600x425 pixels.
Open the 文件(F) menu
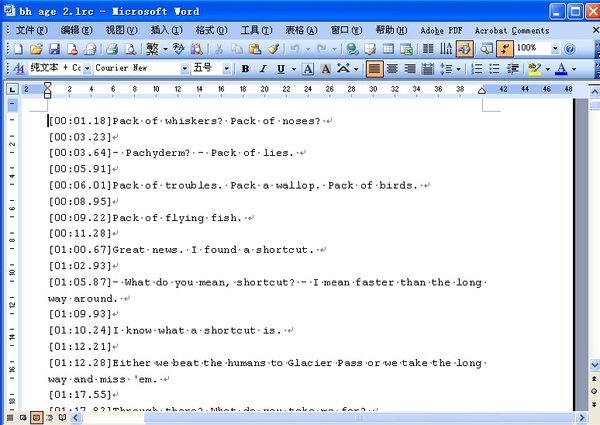32,30
